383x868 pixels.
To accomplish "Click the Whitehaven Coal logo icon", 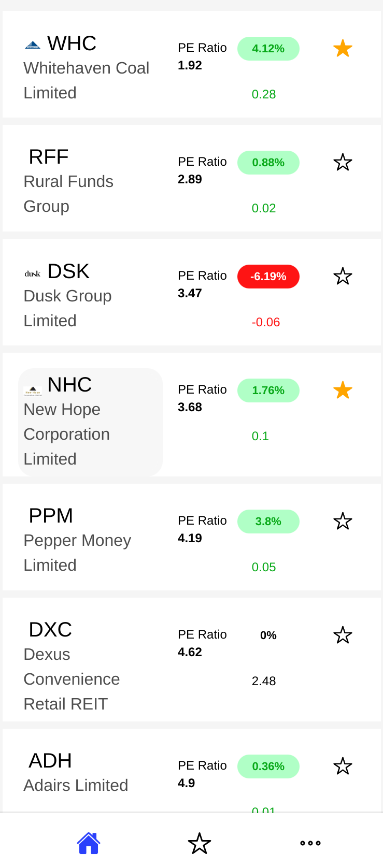I will [x=33, y=45].
